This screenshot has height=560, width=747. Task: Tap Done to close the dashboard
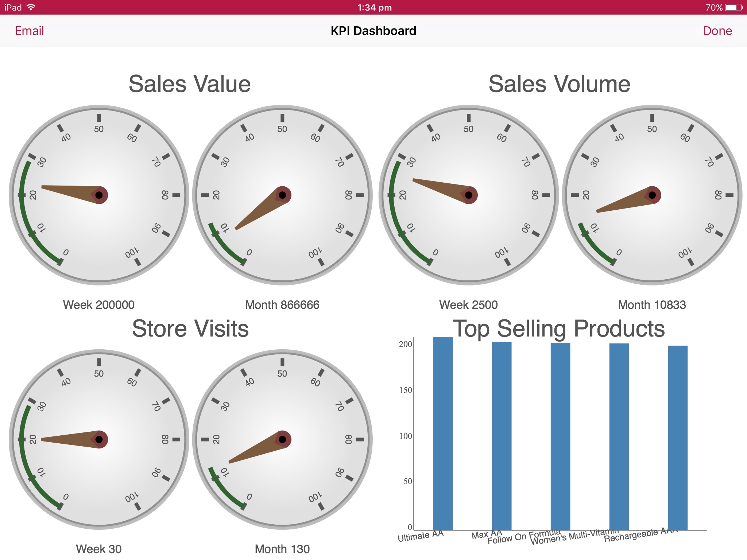717,31
